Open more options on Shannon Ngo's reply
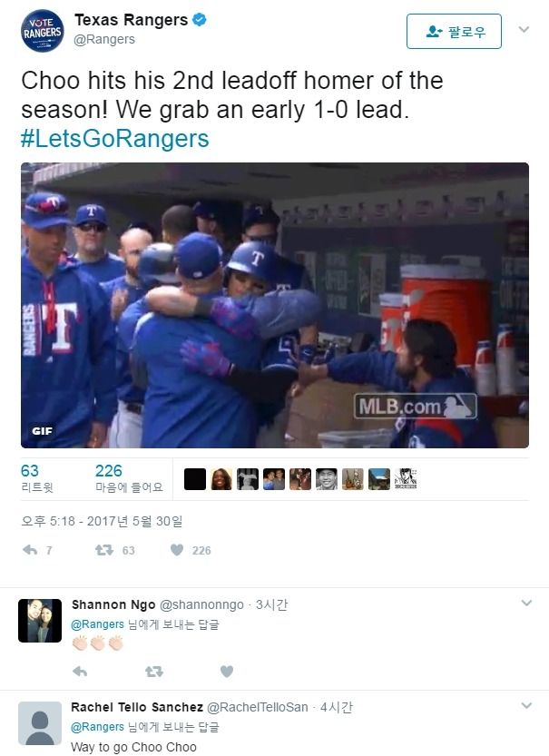 click(x=526, y=603)
